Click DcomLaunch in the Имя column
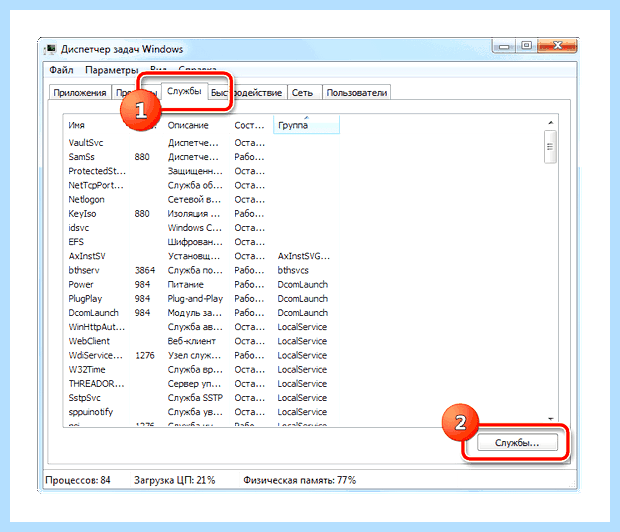620x532 pixels. [93, 313]
